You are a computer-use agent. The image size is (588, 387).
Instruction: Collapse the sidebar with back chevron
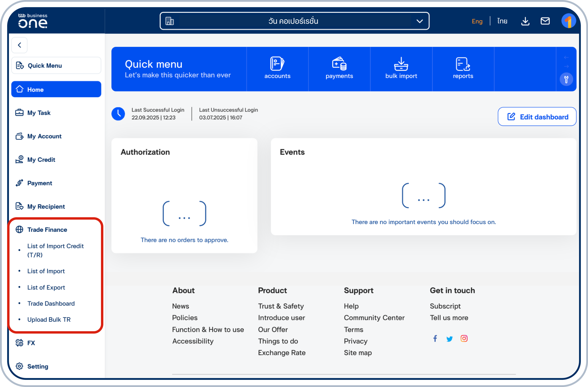click(x=20, y=45)
